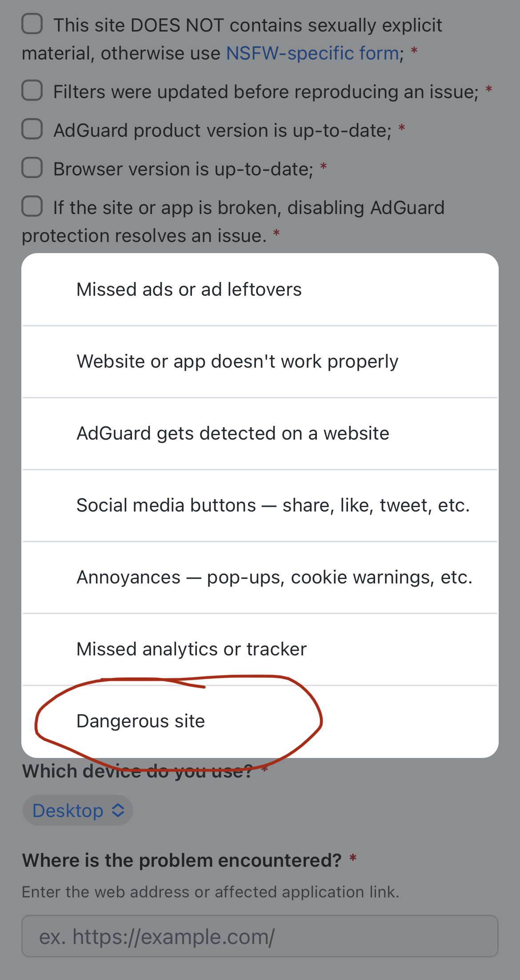This screenshot has width=520, height=980.
Task: Open the Desktop device dropdown
Action: pyautogui.click(x=77, y=809)
